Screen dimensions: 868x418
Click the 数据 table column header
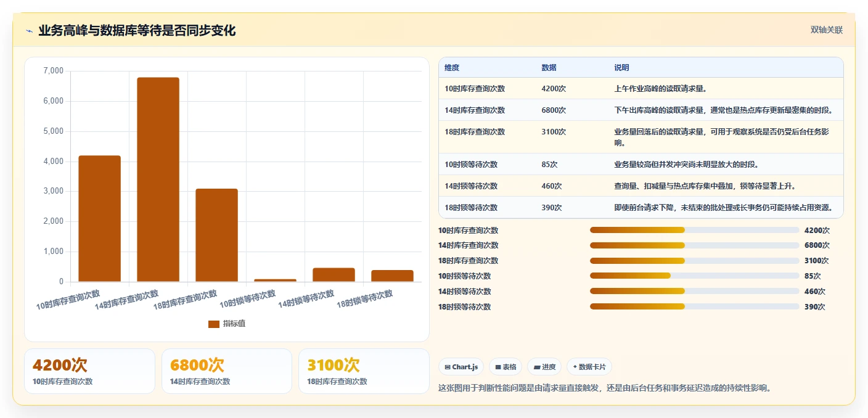tap(549, 68)
